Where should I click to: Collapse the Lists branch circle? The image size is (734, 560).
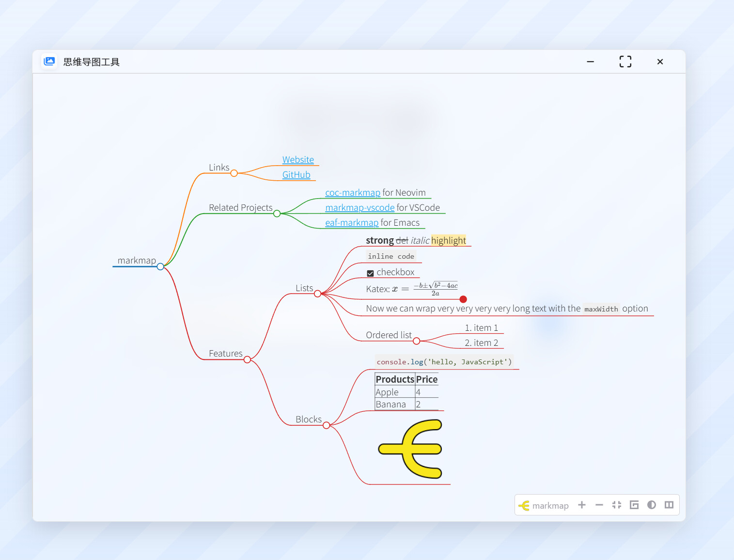tap(317, 294)
